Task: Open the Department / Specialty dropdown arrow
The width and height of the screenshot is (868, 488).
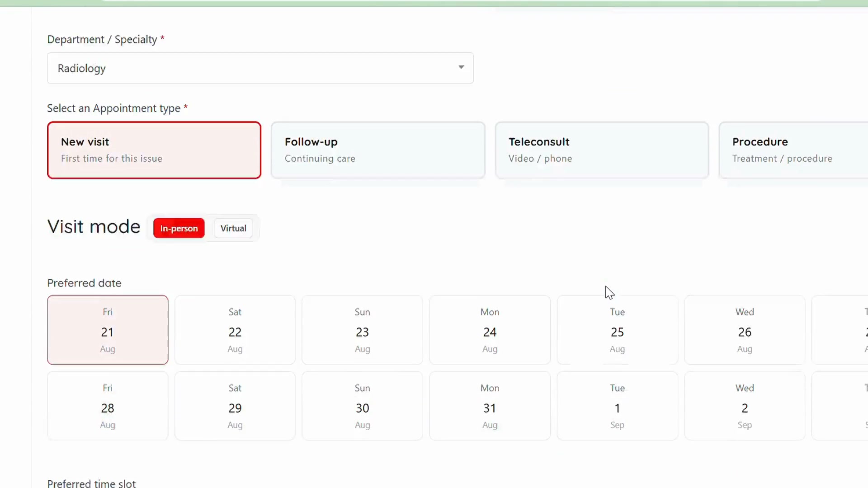Action: click(461, 67)
